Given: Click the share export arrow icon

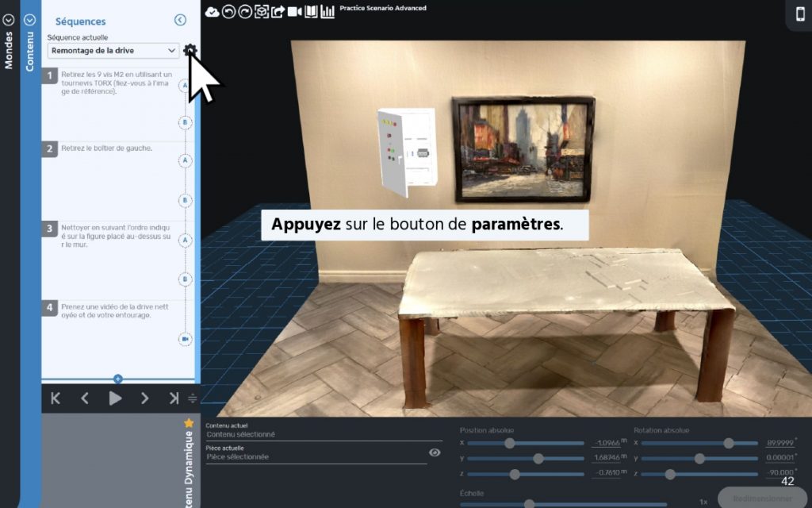Looking at the screenshot, I should click(x=278, y=12).
